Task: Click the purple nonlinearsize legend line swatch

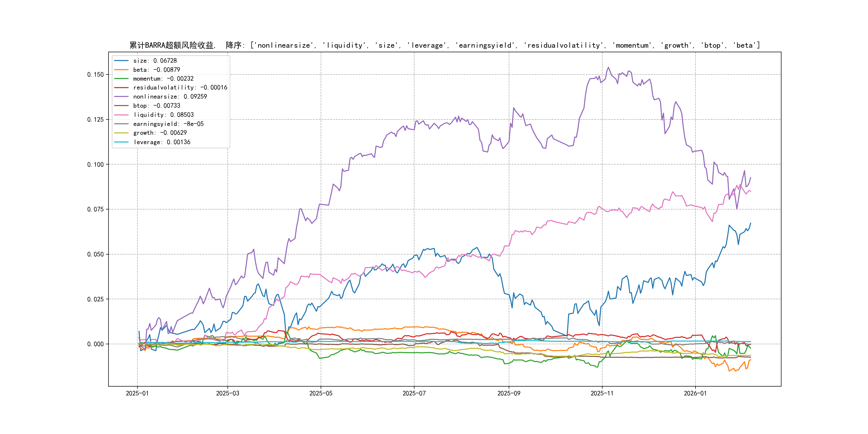Action: click(121, 97)
